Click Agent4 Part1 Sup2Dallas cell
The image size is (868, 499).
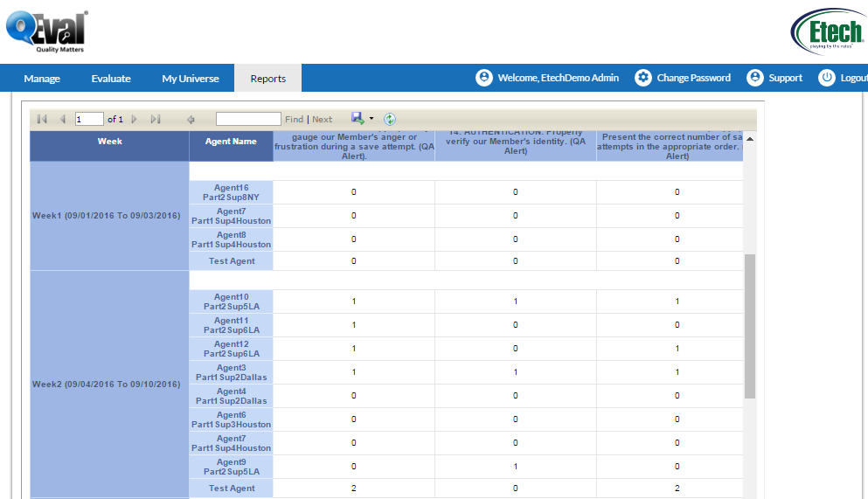tap(231, 396)
